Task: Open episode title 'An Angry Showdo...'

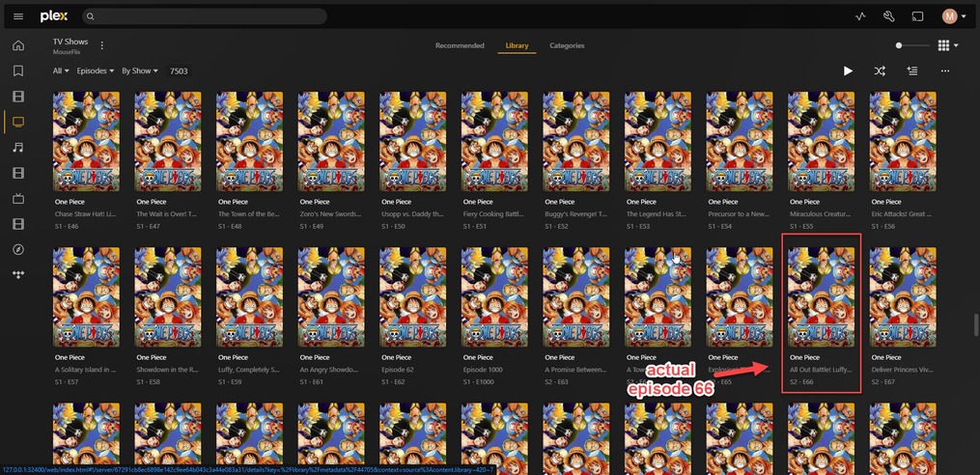Action: click(x=329, y=370)
